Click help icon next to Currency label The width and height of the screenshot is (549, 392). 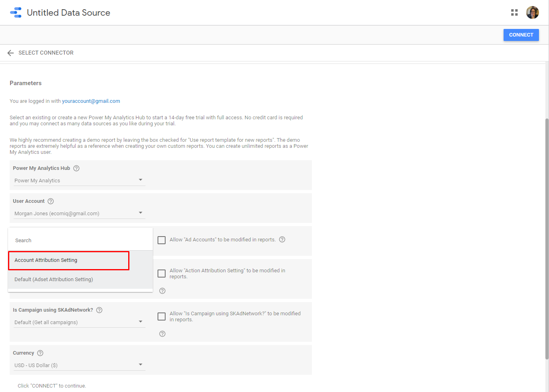pyautogui.click(x=40, y=353)
